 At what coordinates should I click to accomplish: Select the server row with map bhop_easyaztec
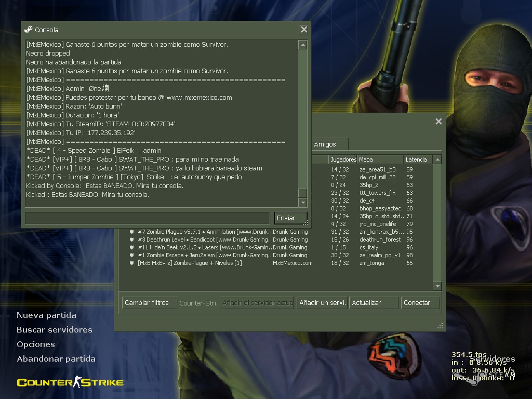click(x=372, y=208)
